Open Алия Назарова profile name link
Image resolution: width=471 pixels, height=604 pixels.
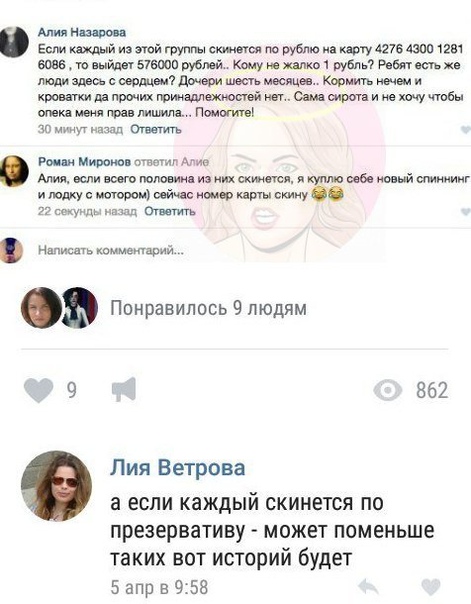82,32
